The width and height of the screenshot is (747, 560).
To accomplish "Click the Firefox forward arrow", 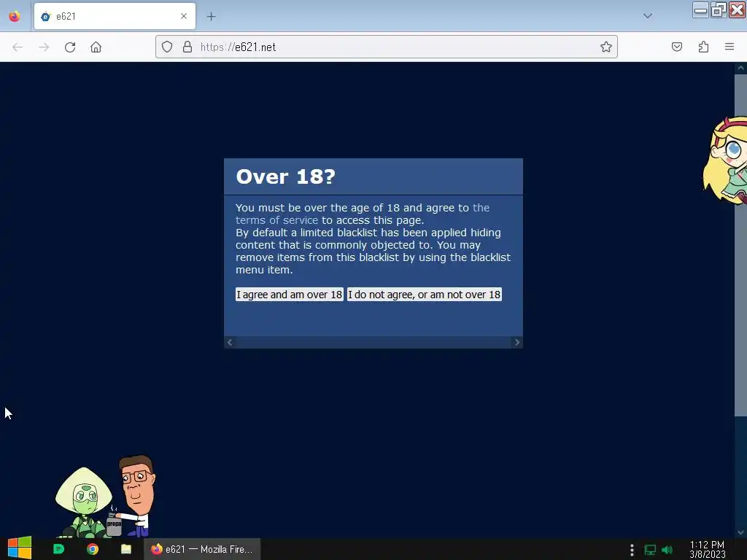I will (x=44, y=47).
